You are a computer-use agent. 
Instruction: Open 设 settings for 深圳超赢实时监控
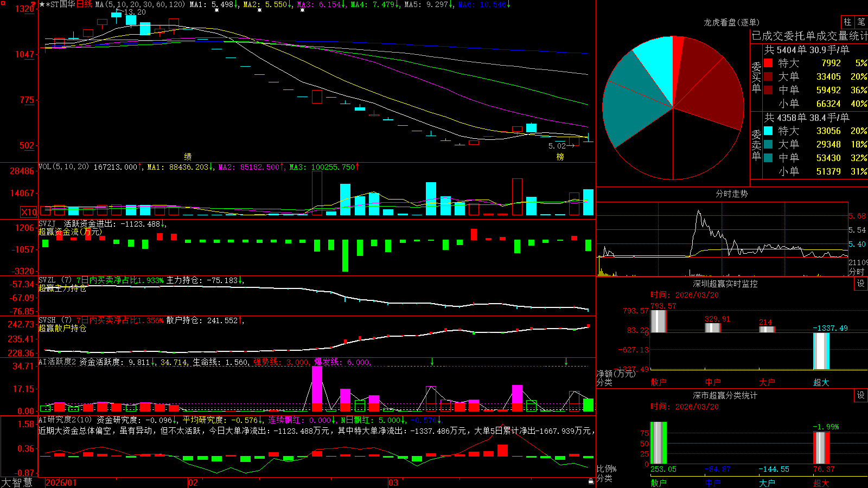click(861, 284)
